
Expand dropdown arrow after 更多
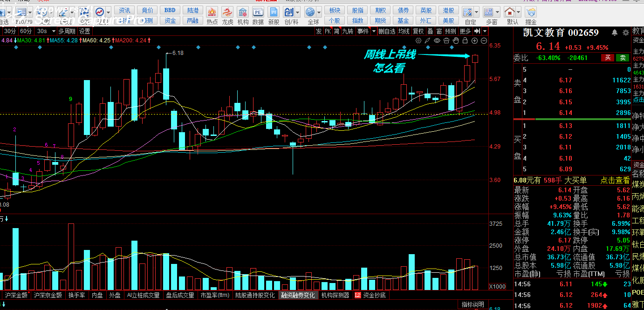click(x=485, y=31)
